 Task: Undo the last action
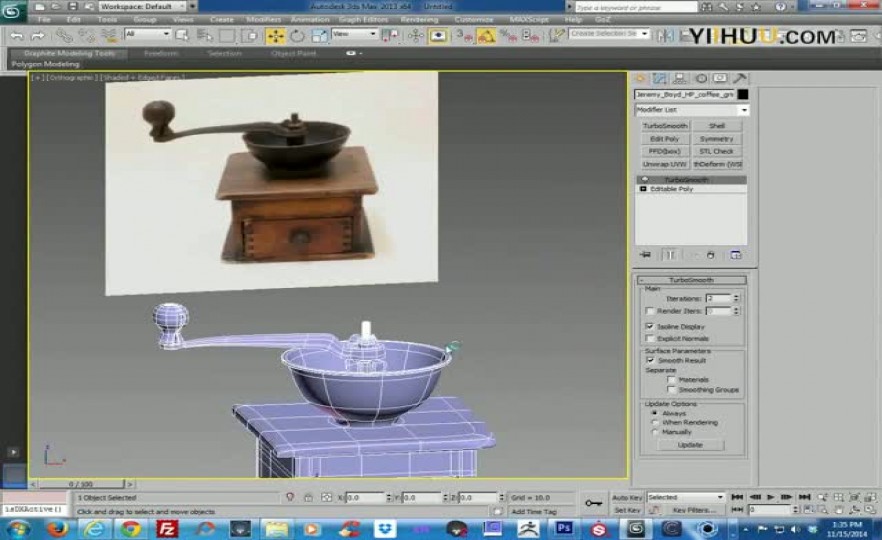[17, 37]
